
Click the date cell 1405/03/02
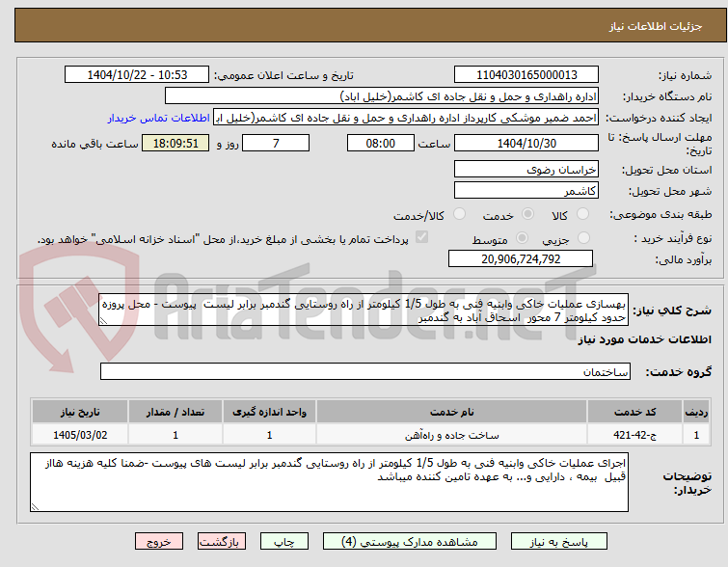tap(80, 435)
